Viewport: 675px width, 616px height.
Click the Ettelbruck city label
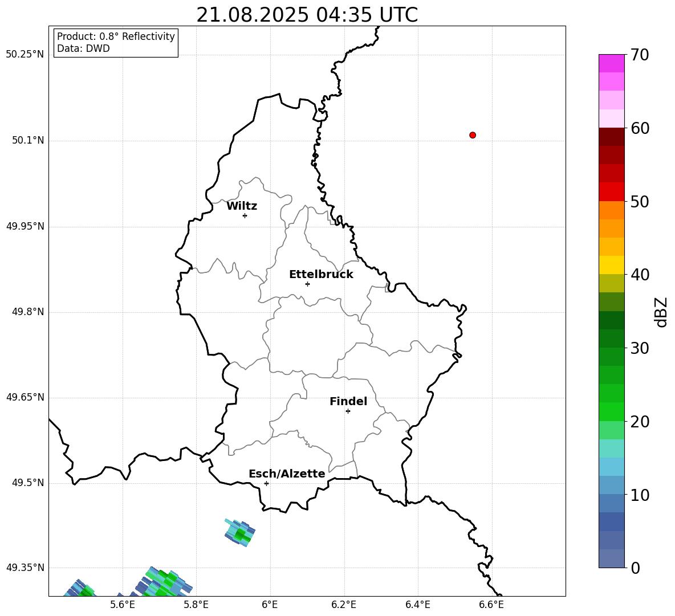click(321, 275)
